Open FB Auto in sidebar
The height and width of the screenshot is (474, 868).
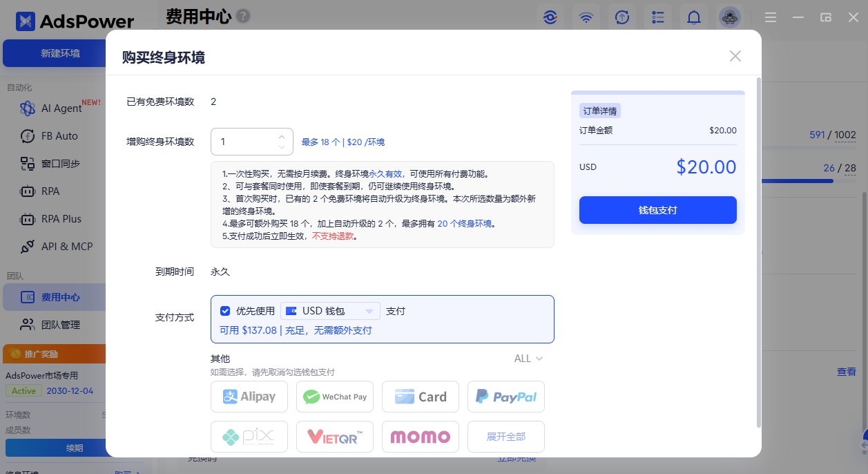54,136
